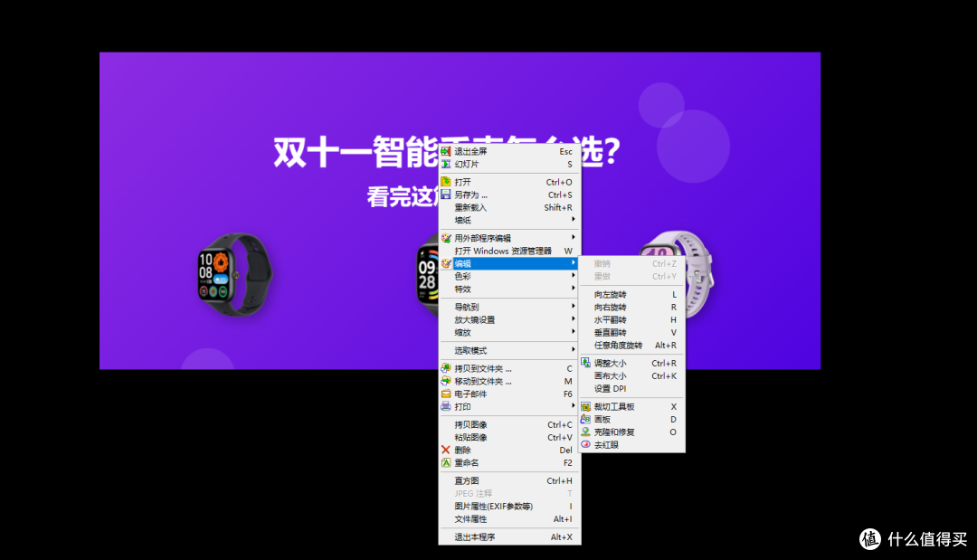Open 文件属性 file properties

pos(509,519)
